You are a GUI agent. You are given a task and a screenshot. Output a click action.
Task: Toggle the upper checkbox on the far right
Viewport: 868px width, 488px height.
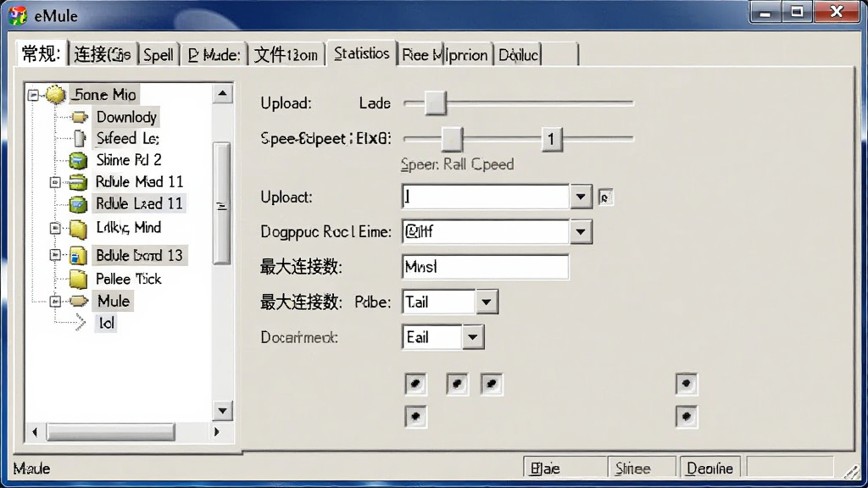(x=687, y=384)
